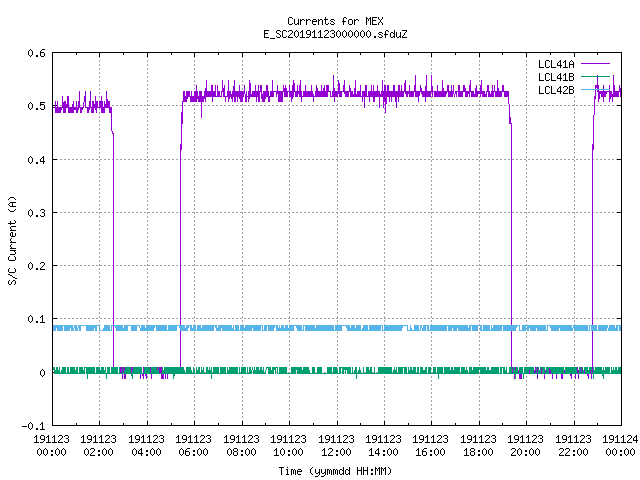Click the 191123 06:00 x-axis label
640x480 pixels.
click(193, 446)
